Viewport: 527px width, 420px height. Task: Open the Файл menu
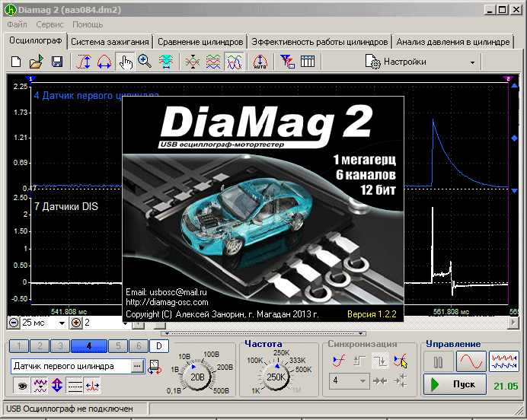pos(18,24)
